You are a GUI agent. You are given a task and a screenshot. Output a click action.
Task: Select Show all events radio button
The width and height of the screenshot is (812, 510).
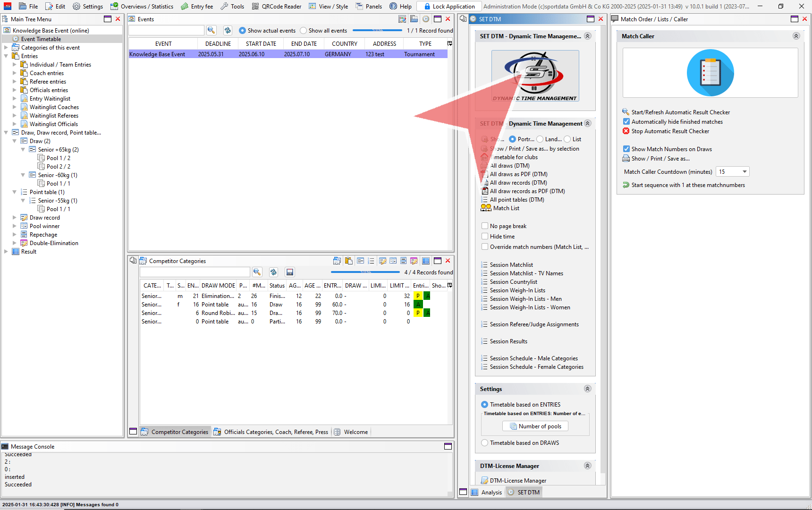(304, 31)
